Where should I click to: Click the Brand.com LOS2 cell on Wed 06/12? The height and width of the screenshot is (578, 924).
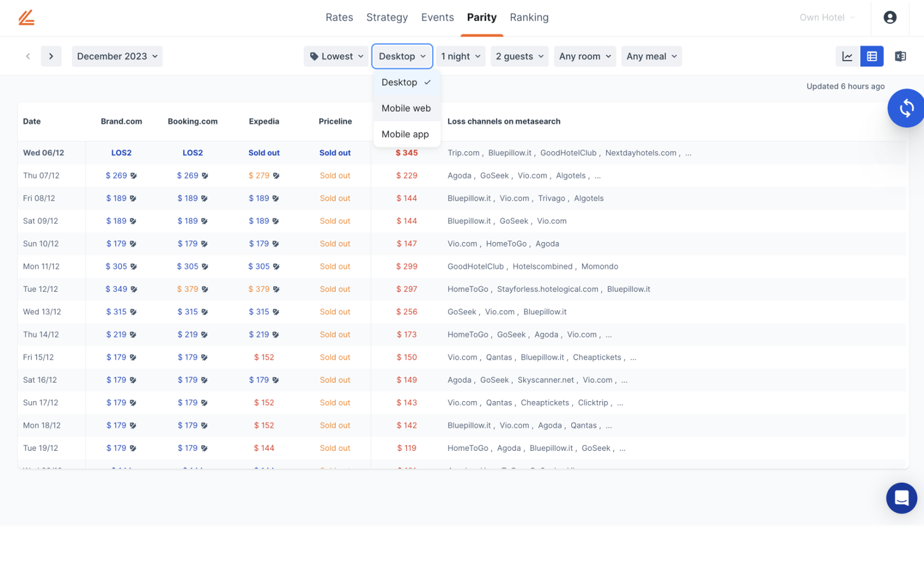(121, 153)
